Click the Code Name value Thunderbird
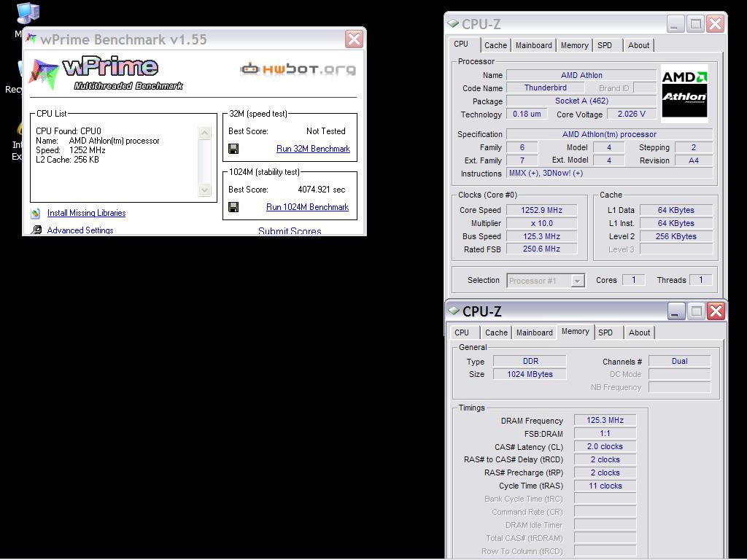Screen dimensions: 747x560 pyautogui.click(x=546, y=87)
